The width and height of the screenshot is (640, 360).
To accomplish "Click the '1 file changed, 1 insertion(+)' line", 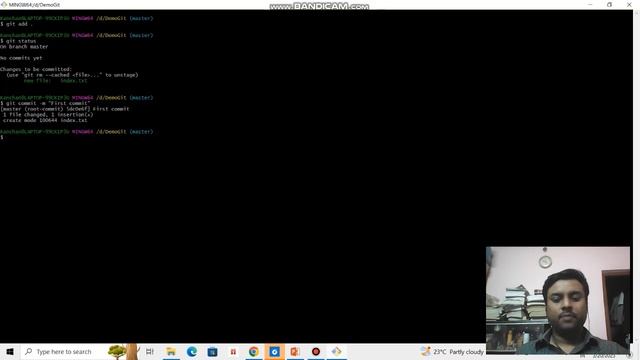I will coord(48,115).
